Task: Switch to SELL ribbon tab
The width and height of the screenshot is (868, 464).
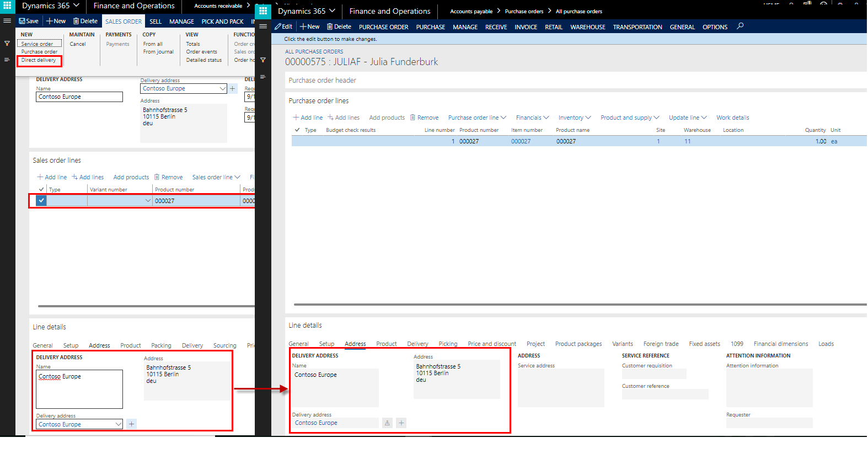Action: [x=156, y=22]
